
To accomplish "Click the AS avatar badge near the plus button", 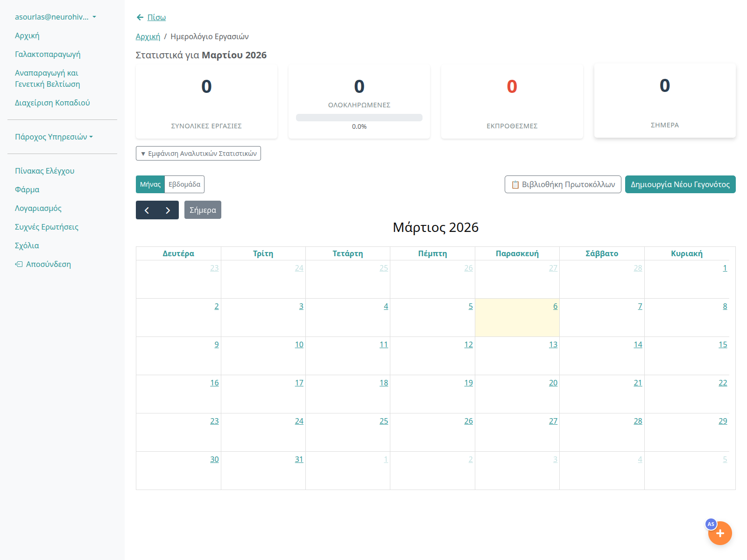I will (x=711, y=525).
